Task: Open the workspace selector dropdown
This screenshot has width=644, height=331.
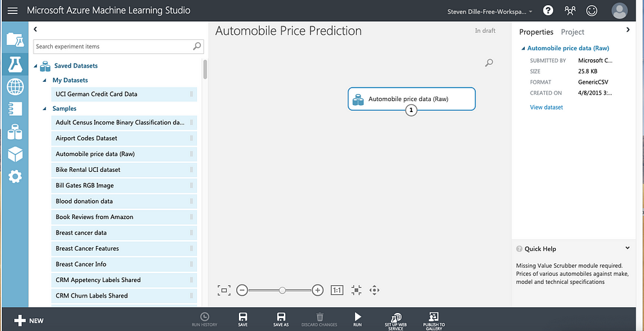Action: [x=490, y=12]
